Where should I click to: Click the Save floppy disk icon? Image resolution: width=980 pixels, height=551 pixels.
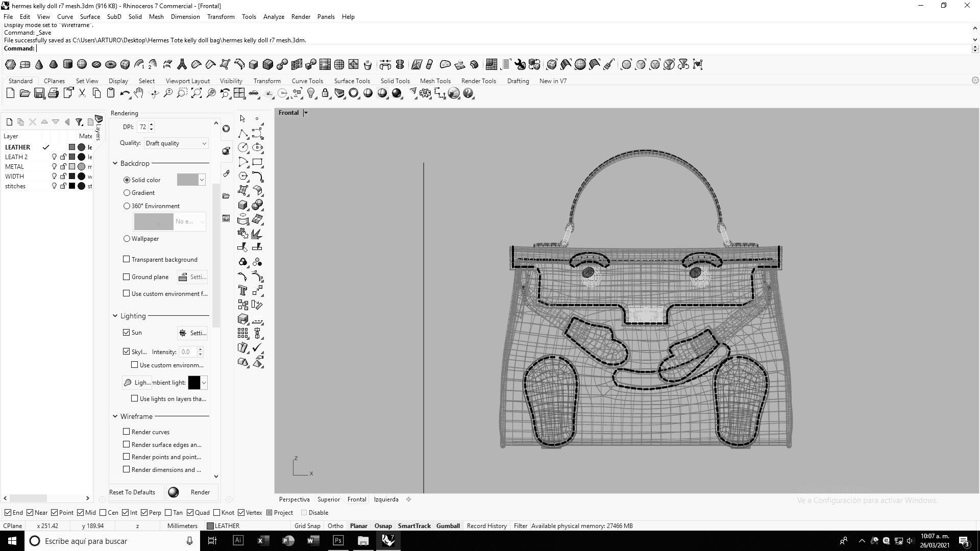click(39, 93)
